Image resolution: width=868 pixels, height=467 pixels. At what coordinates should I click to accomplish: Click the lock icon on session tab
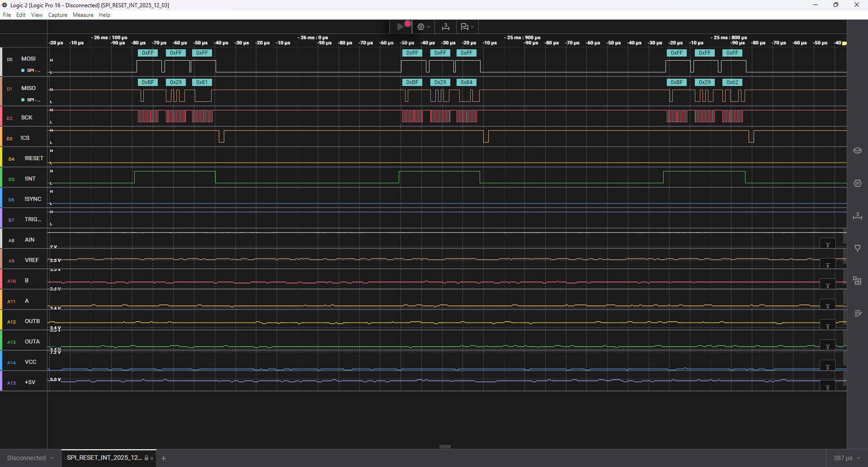pyautogui.click(x=146, y=458)
